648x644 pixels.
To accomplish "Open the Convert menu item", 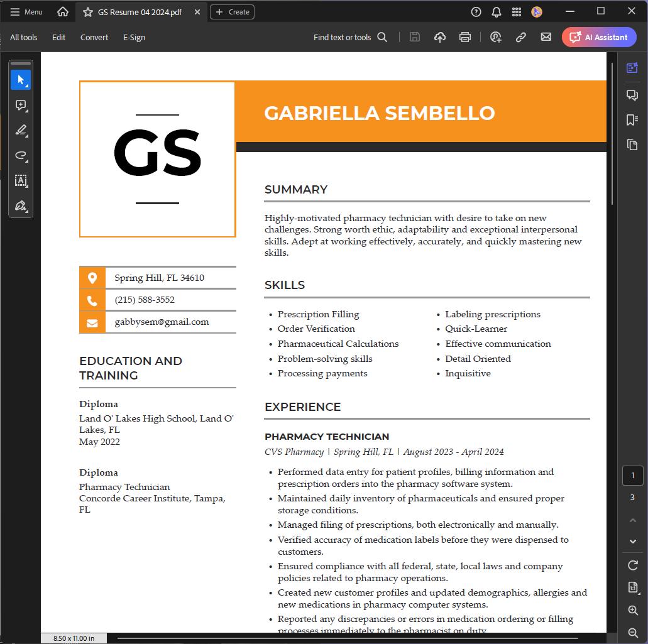I will [x=94, y=37].
